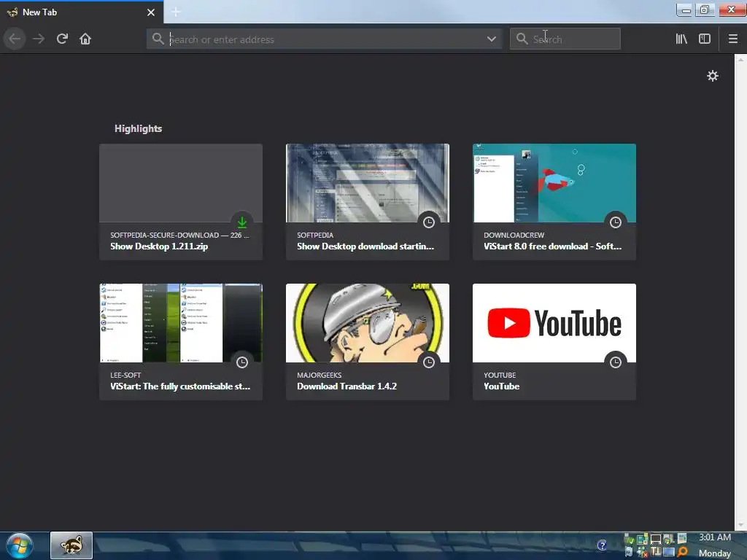Open Show Desktop 1.211.zip highlight
This screenshot has height=560, width=747.
[x=159, y=246]
